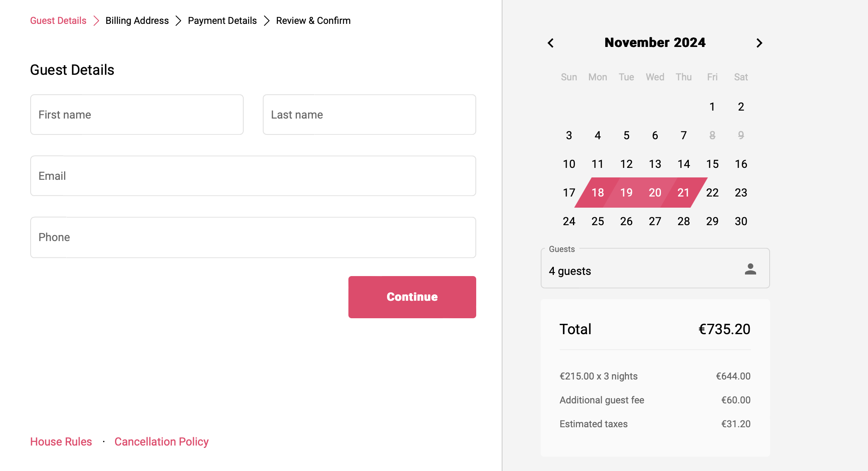View the Cancellation Policy link

pyautogui.click(x=161, y=442)
